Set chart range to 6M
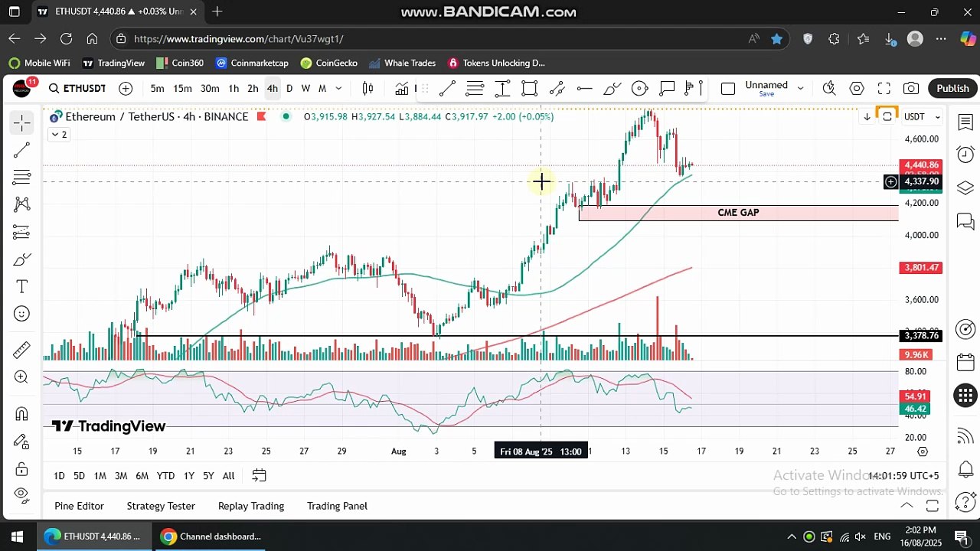980x551 pixels. coord(142,476)
